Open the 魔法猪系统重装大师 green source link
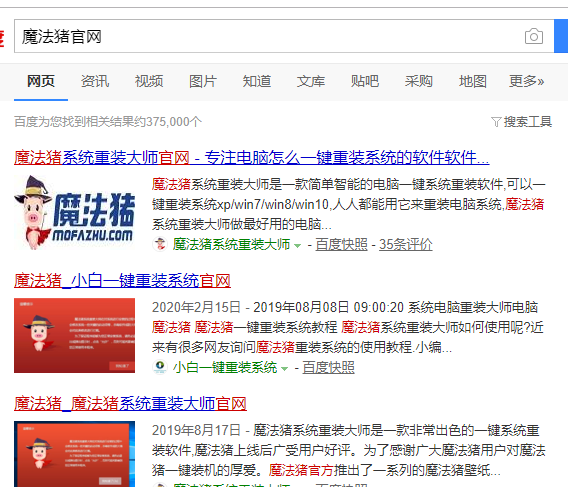The width and height of the screenshot is (568, 487). [x=231, y=244]
